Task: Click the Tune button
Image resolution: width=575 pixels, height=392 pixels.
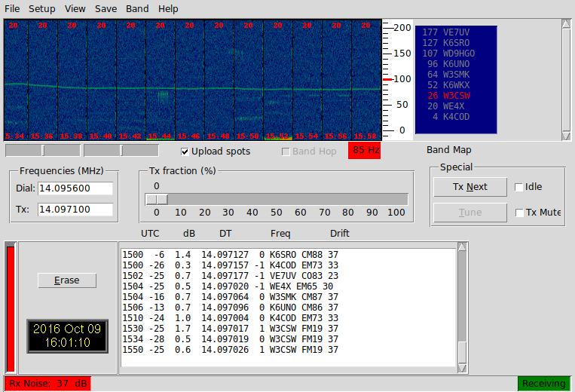Action: (470, 213)
